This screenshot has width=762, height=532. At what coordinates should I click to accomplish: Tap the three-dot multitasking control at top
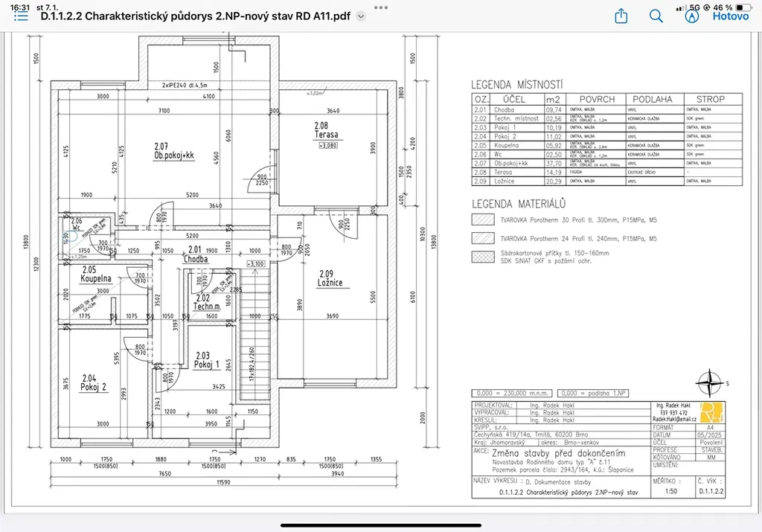[381, 4]
